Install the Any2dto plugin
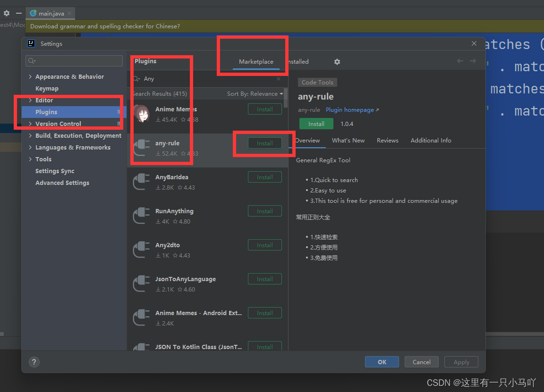The height and width of the screenshot is (392, 544). [265, 245]
